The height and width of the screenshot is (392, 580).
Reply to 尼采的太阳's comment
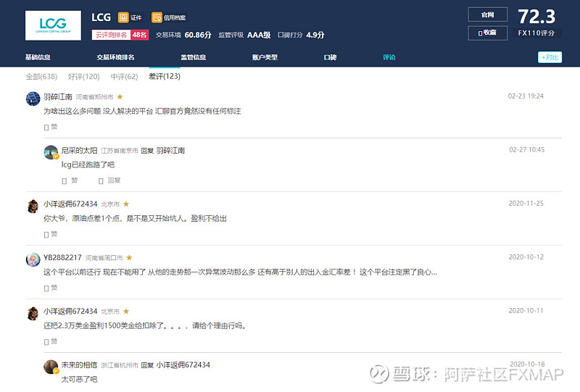(x=110, y=180)
